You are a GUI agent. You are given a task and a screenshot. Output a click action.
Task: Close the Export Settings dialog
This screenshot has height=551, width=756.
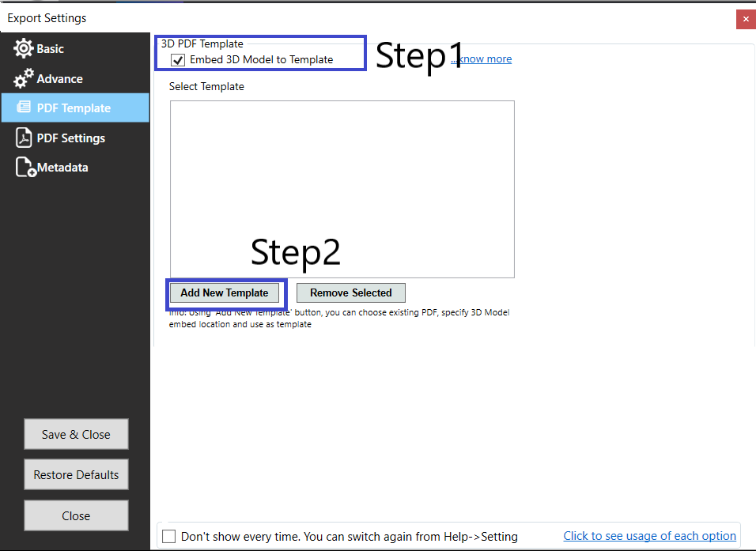(746, 18)
